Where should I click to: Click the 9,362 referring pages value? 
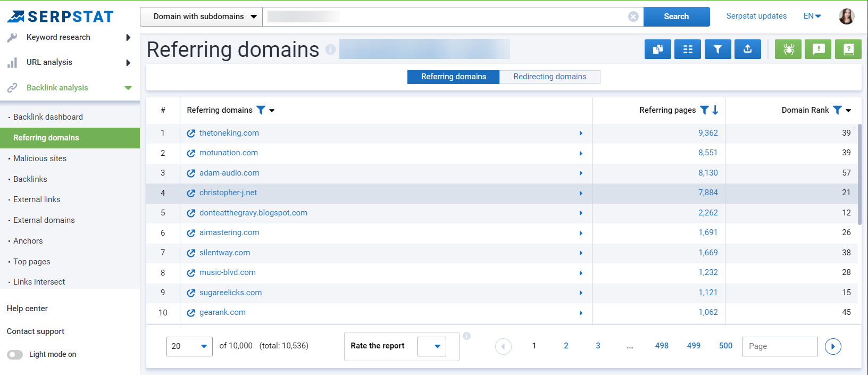click(708, 133)
